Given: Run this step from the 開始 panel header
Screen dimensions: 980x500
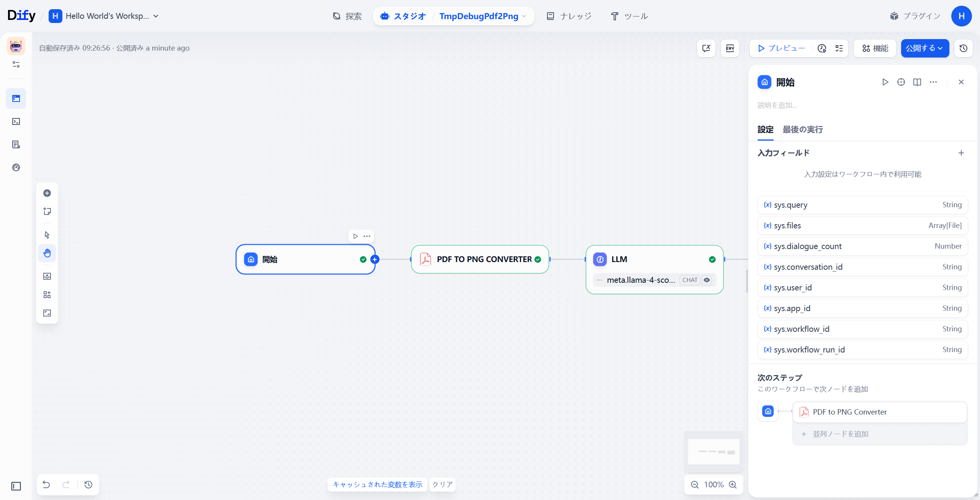Looking at the screenshot, I should point(885,82).
